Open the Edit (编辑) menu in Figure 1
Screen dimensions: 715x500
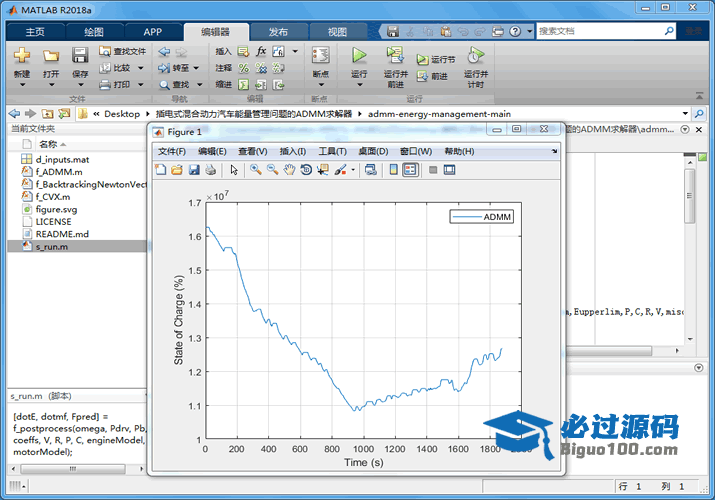212,151
